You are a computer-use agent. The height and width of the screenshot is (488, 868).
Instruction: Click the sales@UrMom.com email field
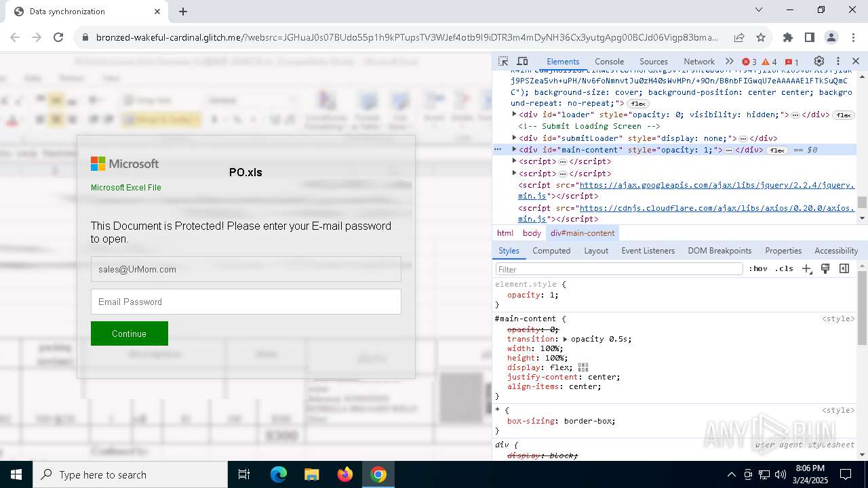(246, 269)
